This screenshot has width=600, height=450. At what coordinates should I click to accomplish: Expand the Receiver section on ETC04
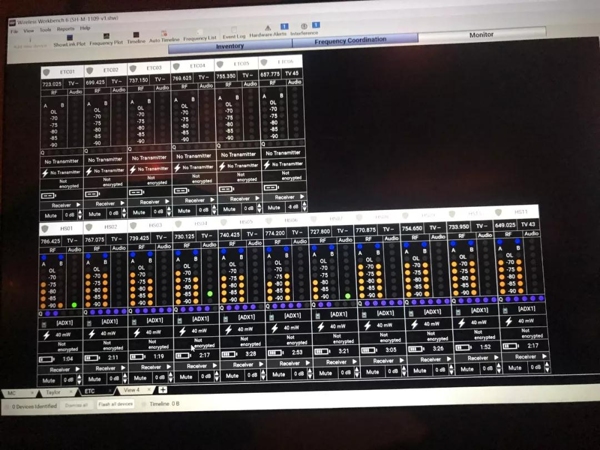coord(195,200)
